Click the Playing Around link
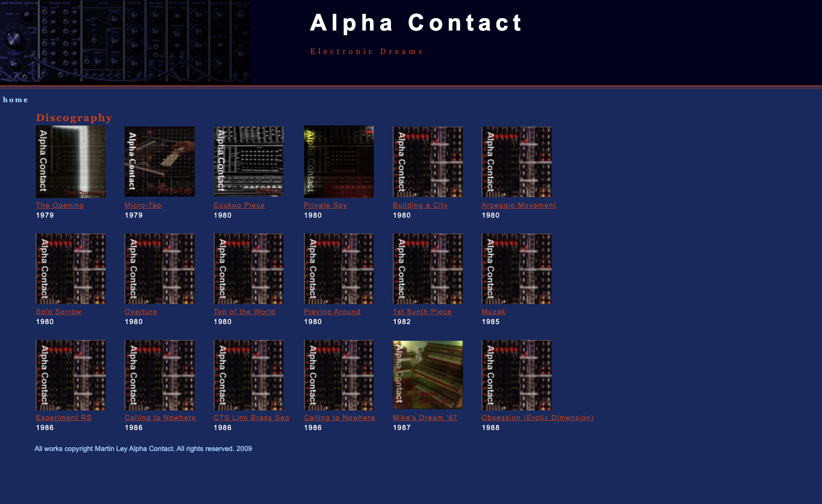The width and height of the screenshot is (822, 504). pyautogui.click(x=332, y=312)
